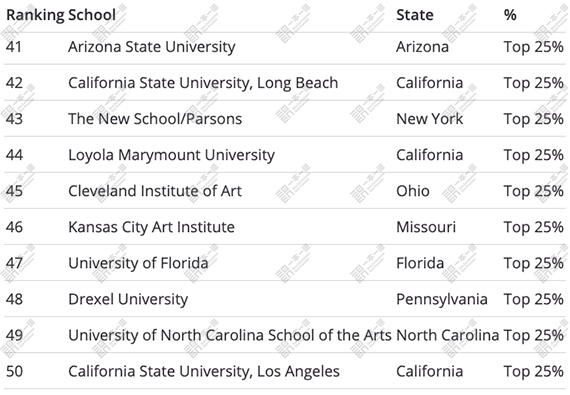Select California State University, Los Angeles
570x395 pixels.
(x=204, y=372)
